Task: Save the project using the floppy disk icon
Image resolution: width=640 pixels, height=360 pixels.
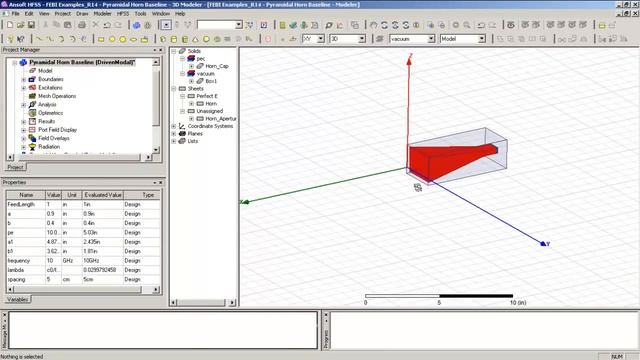Action: coord(31,25)
